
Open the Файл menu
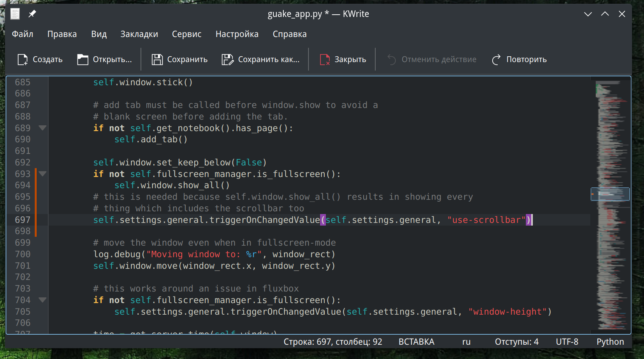pyautogui.click(x=22, y=34)
